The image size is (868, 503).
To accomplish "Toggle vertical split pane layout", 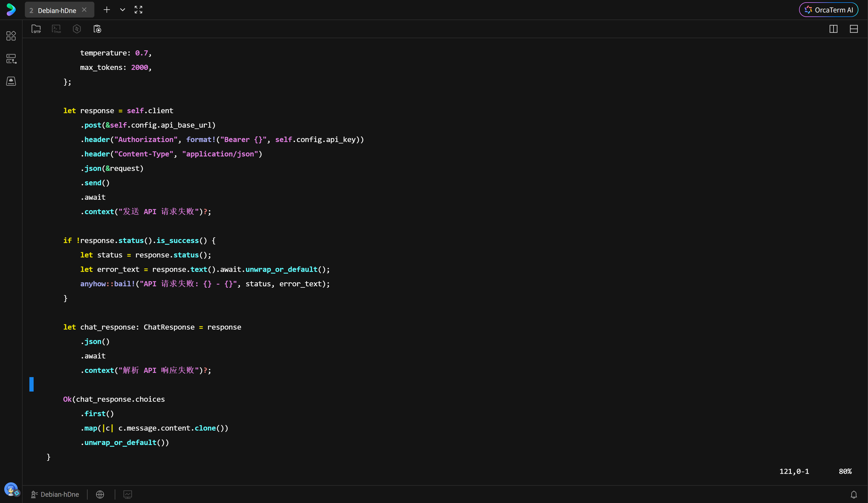I will [x=833, y=29].
